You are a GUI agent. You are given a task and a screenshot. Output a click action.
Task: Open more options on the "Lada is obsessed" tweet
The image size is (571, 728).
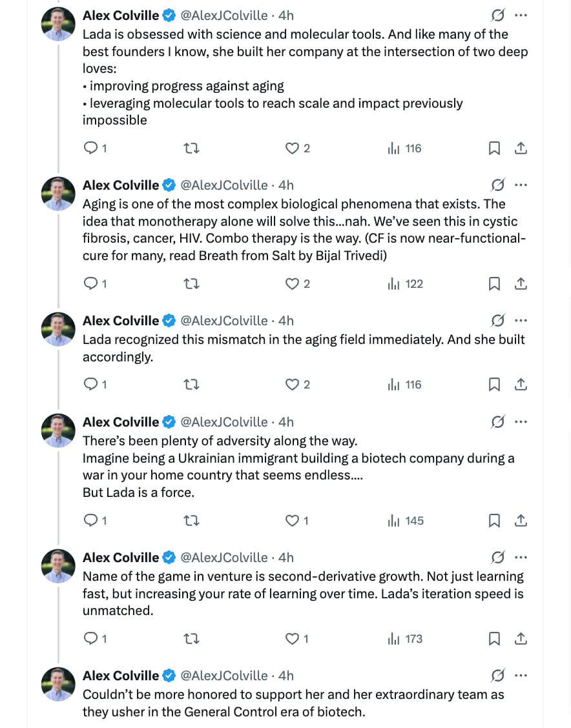521,15
